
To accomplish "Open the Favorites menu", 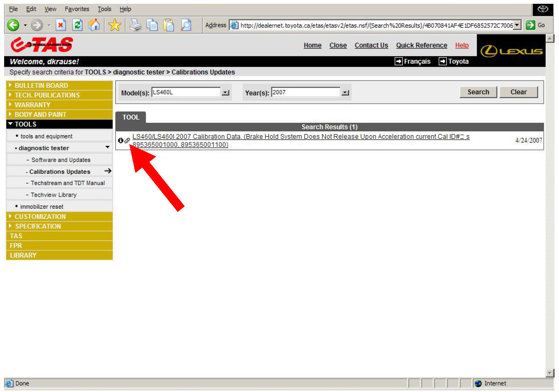I will [77, 9].
